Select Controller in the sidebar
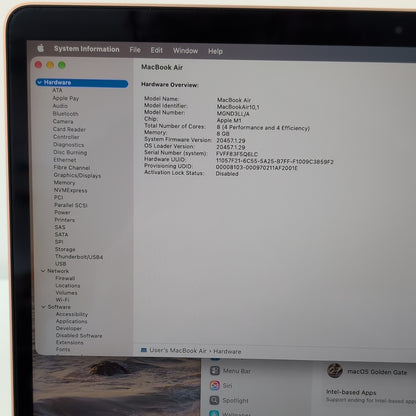Image resolution: width=416 pixels, height=416 pixels. [x=66, y=137]
